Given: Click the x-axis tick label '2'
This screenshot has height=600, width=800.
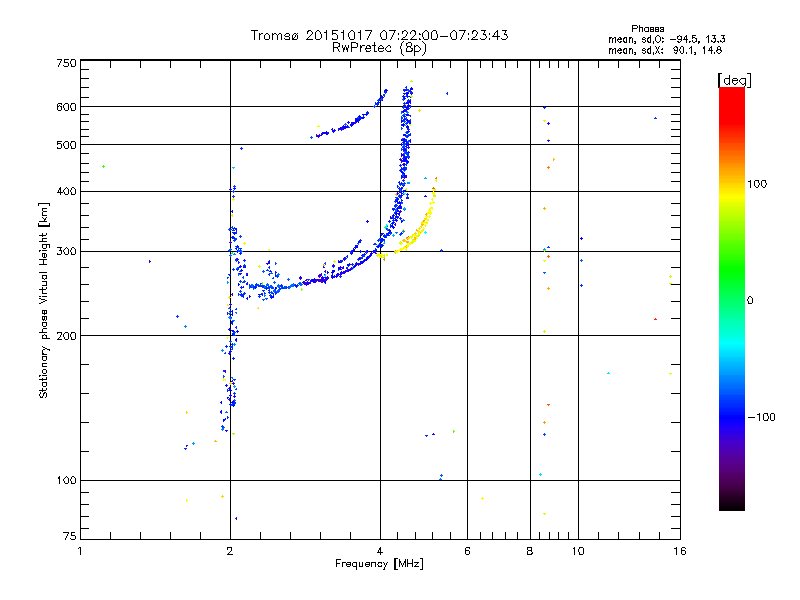Looking at the screenshot, I should 230,551.
